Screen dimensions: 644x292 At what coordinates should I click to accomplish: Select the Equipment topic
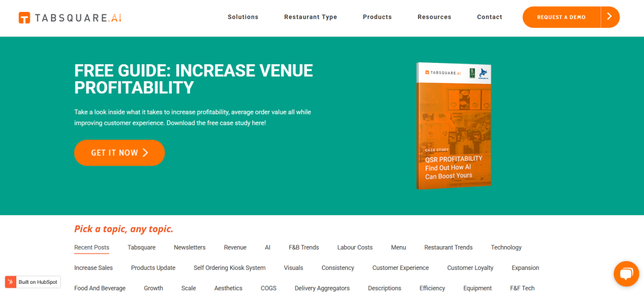pos(477,288)
